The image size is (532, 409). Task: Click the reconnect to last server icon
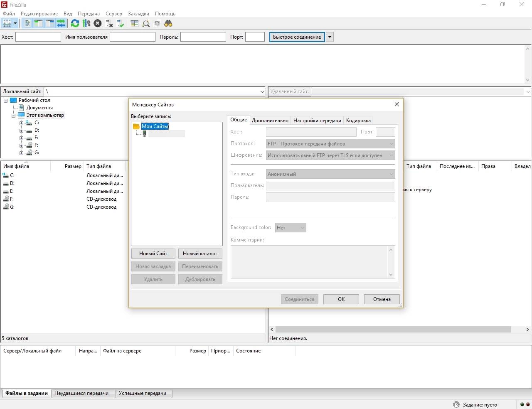[x=121, y=23]
